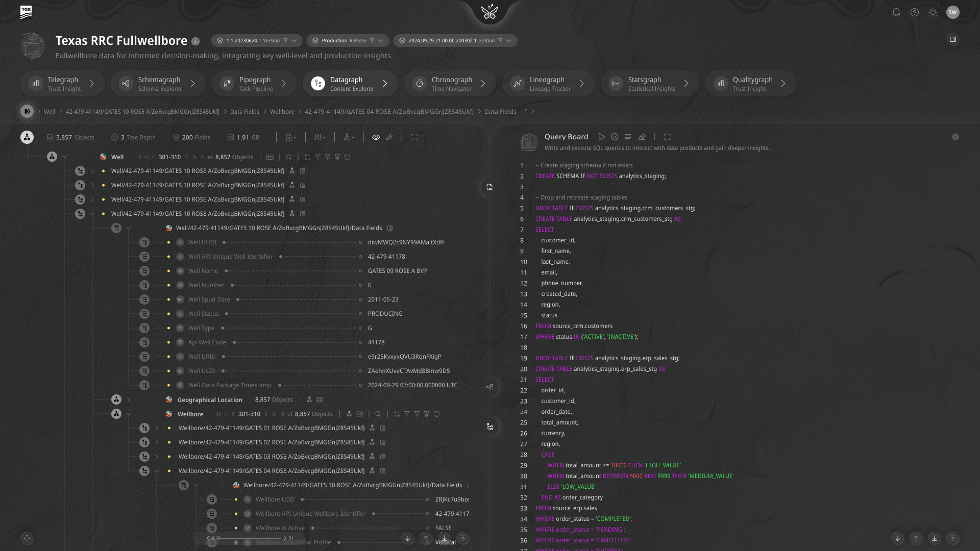Image resolution: width=980 pixels, height=551 pixels.
Task: Switch to Chronograph Time Navigator tab
Action: point(450,84)
